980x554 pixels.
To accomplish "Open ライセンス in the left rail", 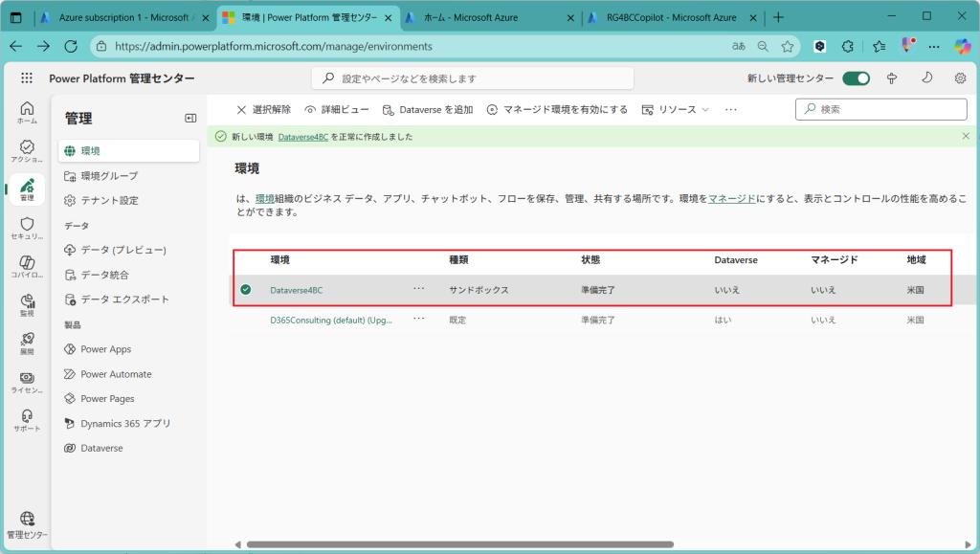I will point(27,382).
